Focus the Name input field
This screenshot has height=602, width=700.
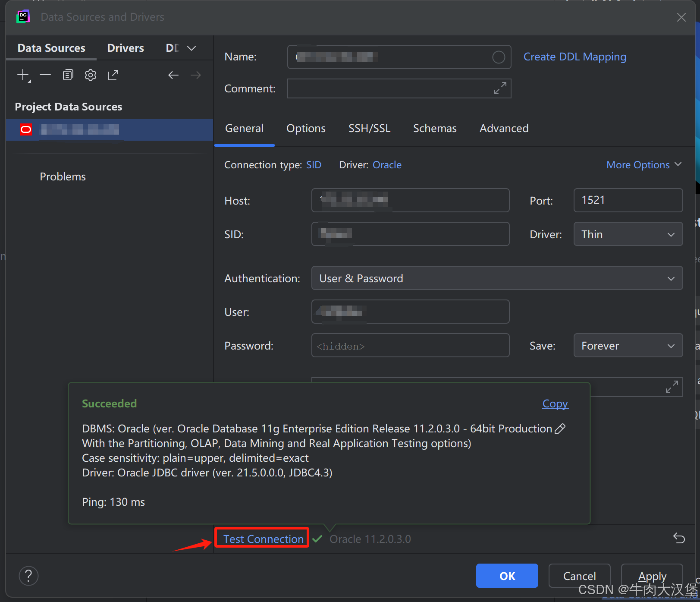(x=399, y=57)
